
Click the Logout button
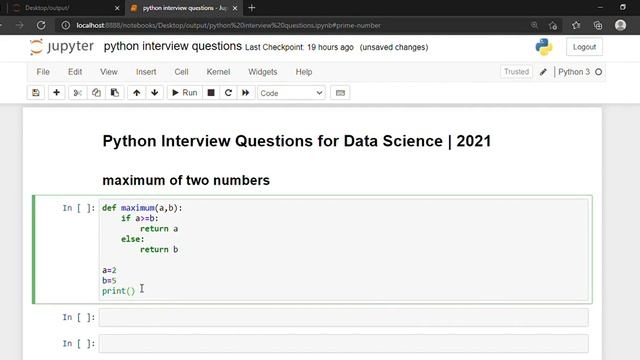point(584,47)
